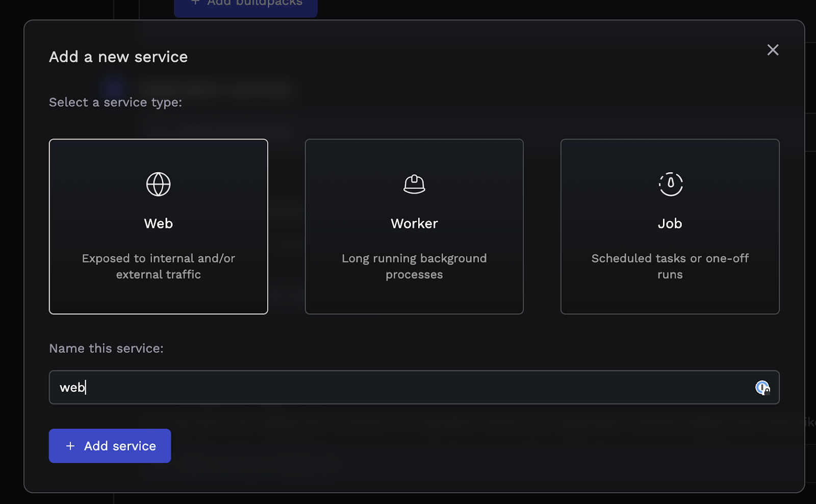
Task: Click "Scheduled tasks or one-off runs" description
Action: pos(670,266)
